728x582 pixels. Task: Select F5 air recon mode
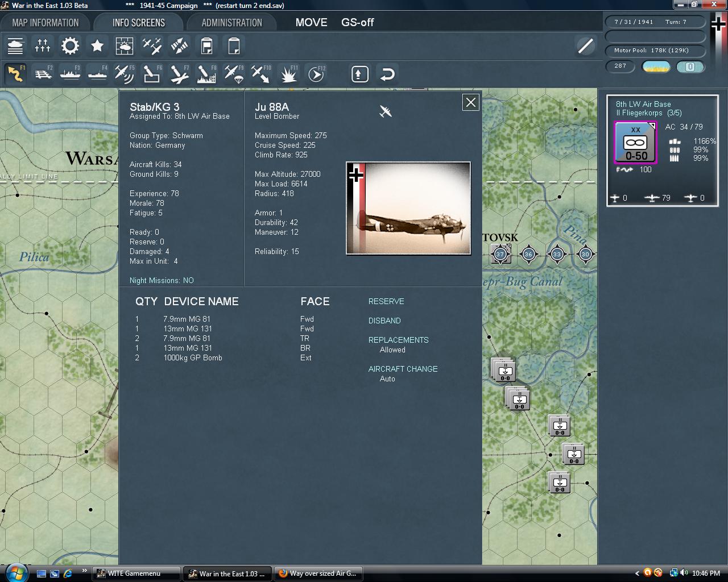[125, 74]
